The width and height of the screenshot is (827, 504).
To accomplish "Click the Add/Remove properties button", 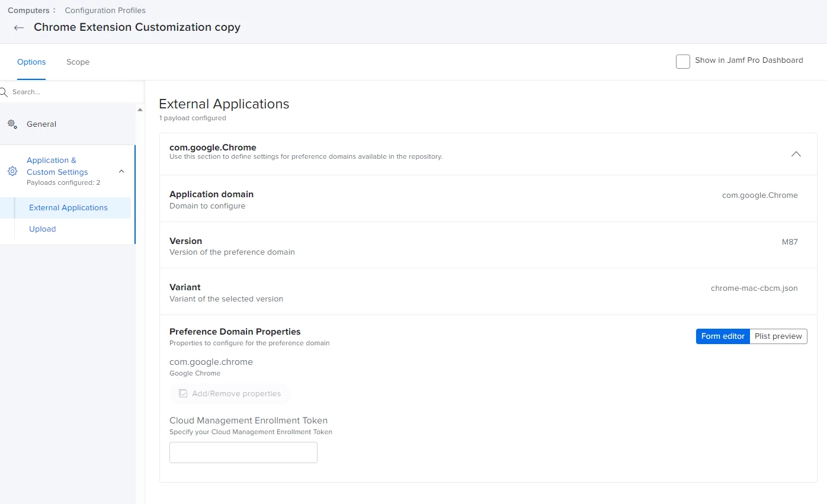I will [x=230, y=394].
